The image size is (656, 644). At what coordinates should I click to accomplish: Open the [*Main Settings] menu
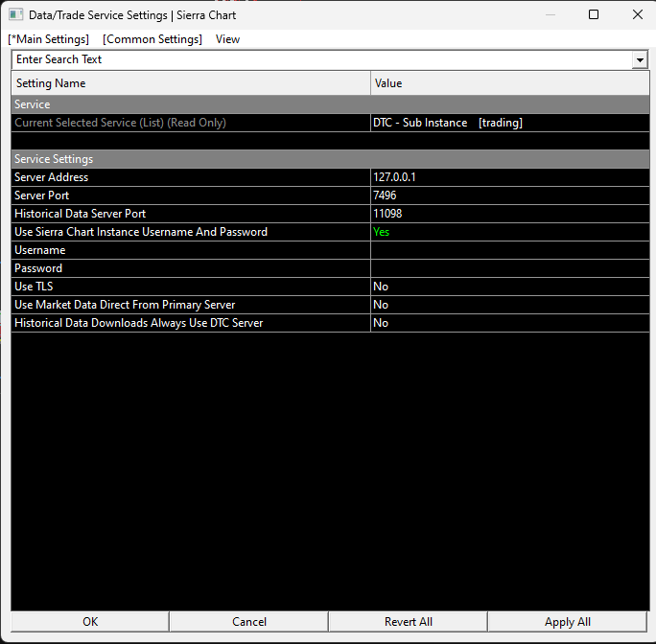point(49,39)
